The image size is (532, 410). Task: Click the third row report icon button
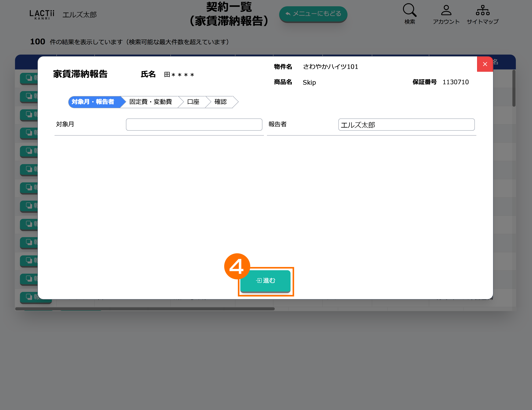tap(29, 114)
